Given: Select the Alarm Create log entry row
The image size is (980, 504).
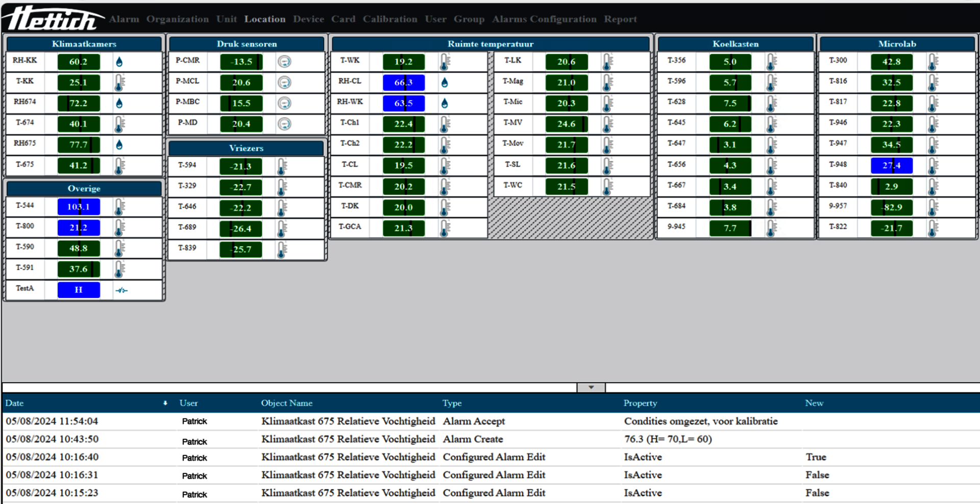Looking at the screenshot, I should [473, 439].
